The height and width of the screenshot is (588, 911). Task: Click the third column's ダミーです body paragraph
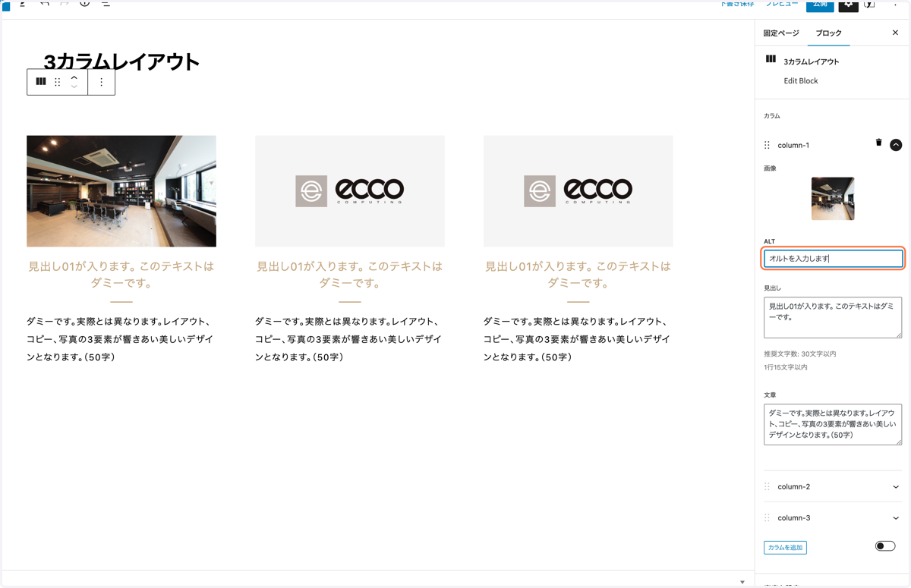[577, 339]
